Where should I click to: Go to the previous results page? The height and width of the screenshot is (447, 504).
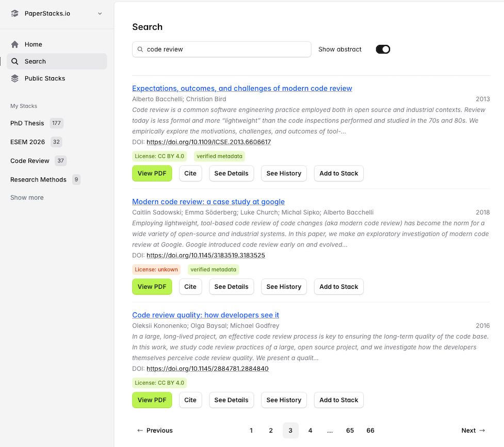tap(155, 431)
